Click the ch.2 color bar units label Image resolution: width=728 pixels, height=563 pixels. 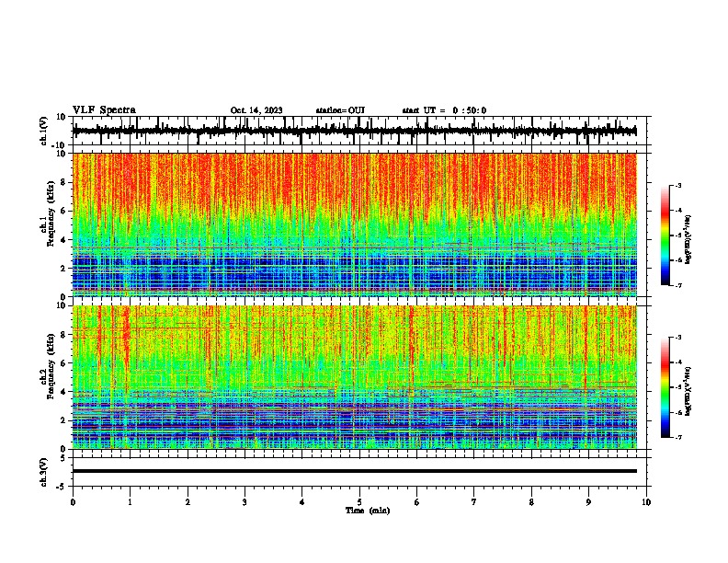[x=688, y=391]
